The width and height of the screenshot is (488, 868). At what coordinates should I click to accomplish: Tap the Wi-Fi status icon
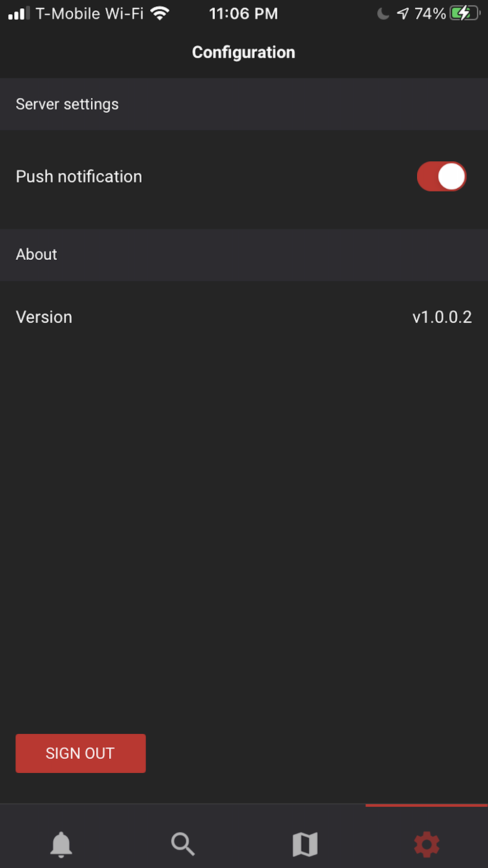160,13
